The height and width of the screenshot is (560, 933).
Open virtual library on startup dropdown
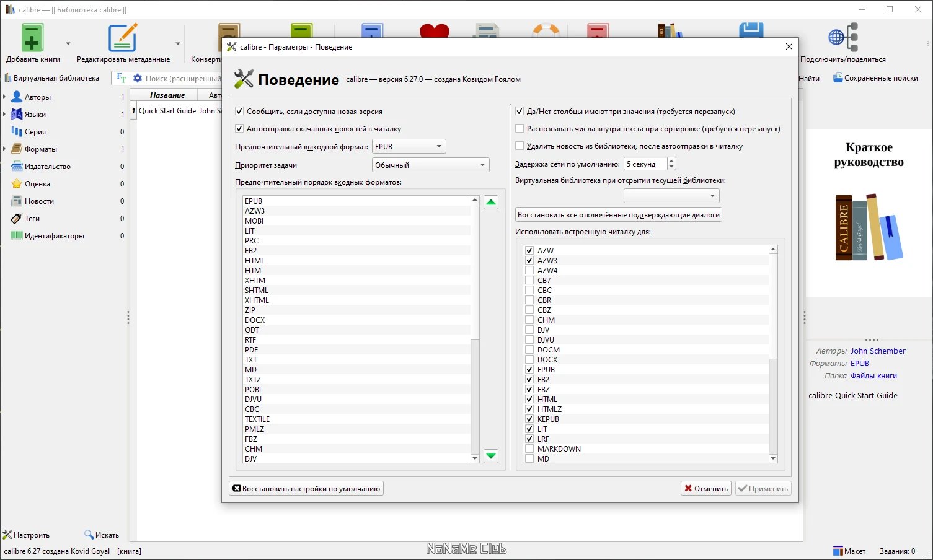click(671, 196)
